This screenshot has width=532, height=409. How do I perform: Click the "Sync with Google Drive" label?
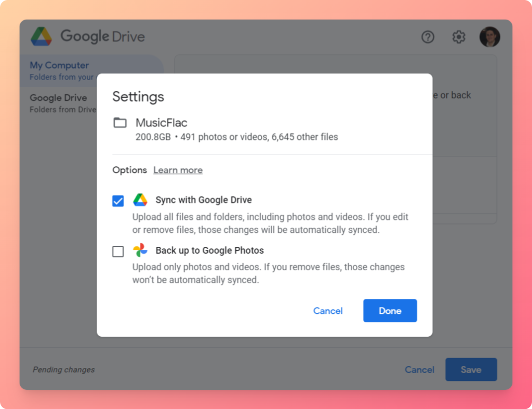pyautogui.click(x=204, y=200)
